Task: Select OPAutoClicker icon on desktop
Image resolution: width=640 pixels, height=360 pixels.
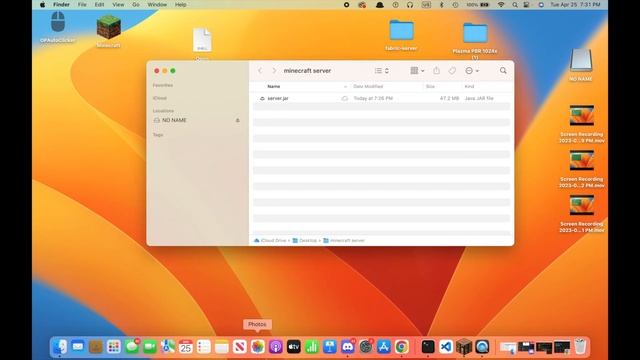Action: [x=58, y=27]
